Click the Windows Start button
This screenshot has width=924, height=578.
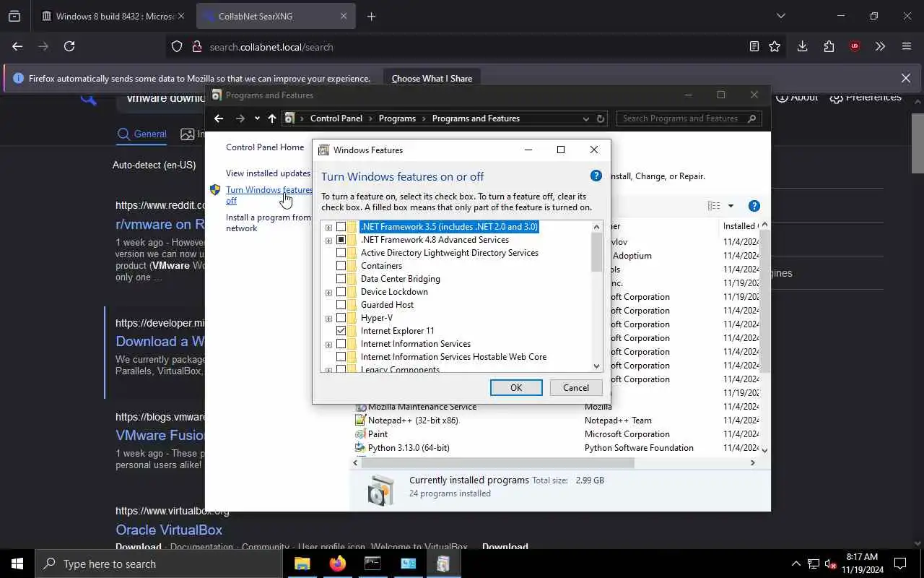pyautogui.click(x=17, y=564)
